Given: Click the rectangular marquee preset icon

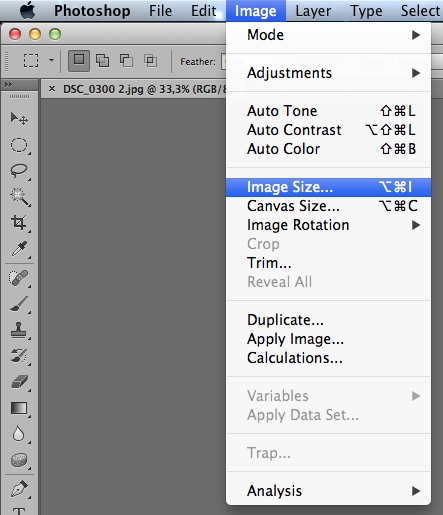Looking at the screenshot, I should (31, 61).
